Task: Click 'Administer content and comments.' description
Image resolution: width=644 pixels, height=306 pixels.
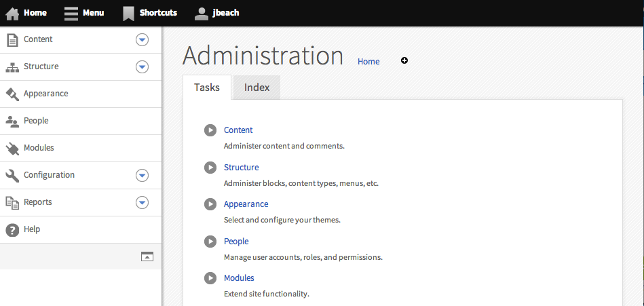Action: (x=284, y=147)
